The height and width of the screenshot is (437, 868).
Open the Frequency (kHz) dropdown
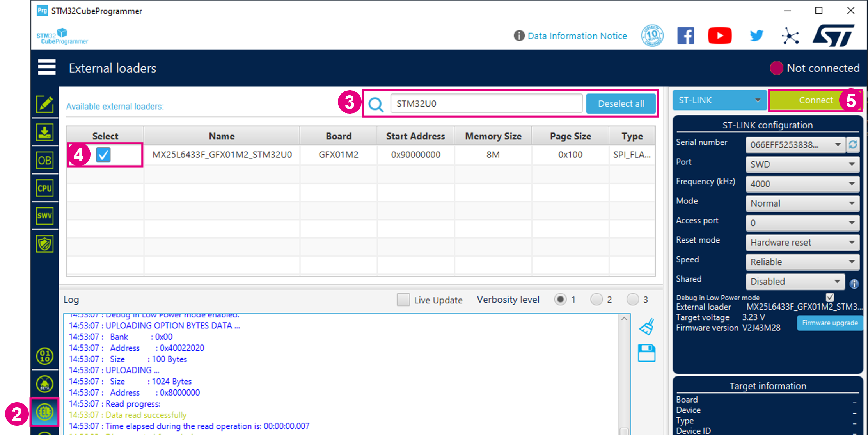(802, 184)
